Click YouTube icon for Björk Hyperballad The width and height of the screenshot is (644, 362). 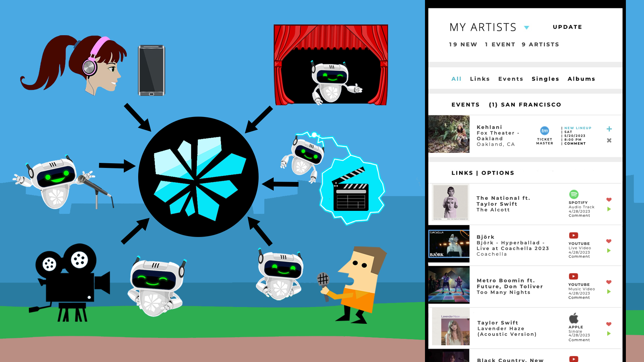(574, 235)
